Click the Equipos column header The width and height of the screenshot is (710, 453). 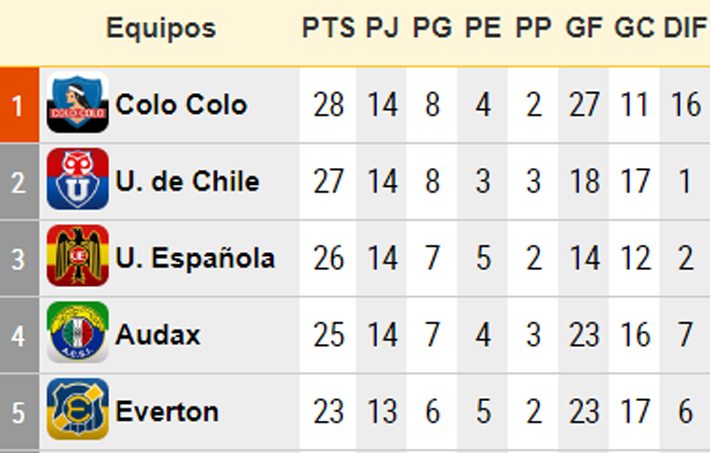pos(161,29)
